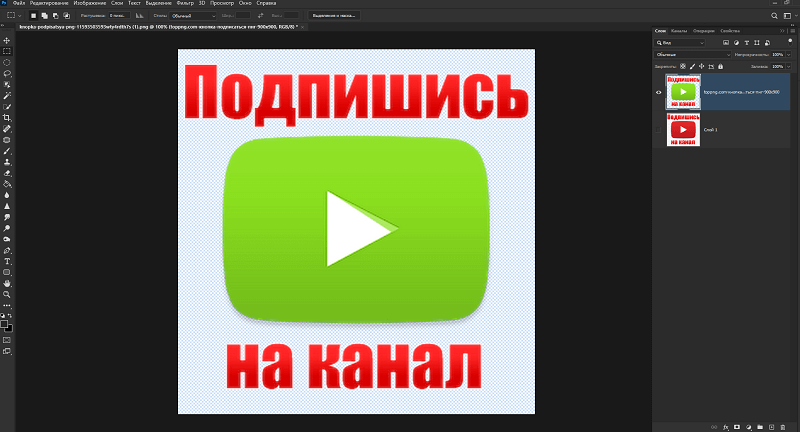This screenshot has width=800, height=432.
Task: Open the Изображение menu
Action: pyautogui.click(x=90, y=3)
